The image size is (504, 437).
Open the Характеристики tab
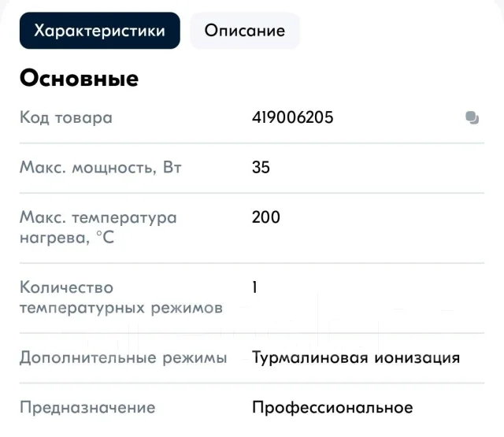point(100,31)
